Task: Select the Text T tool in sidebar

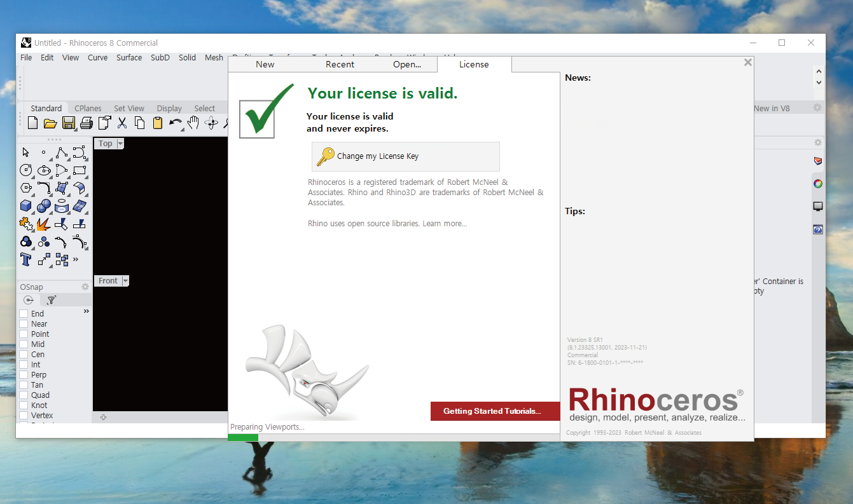Action: (26, 259)
